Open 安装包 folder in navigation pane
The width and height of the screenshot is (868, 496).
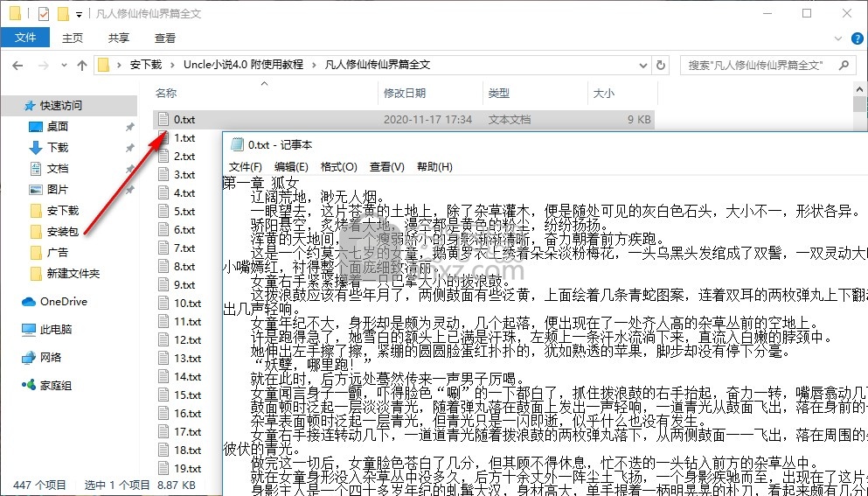(x=63, y=232)
